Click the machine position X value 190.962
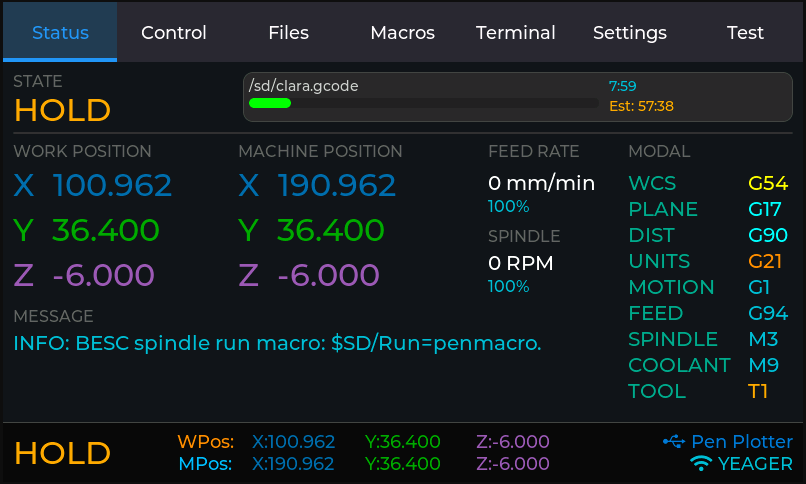Image resolution: width=806 pixels, height=484 pixels. [x=337, y=185]
